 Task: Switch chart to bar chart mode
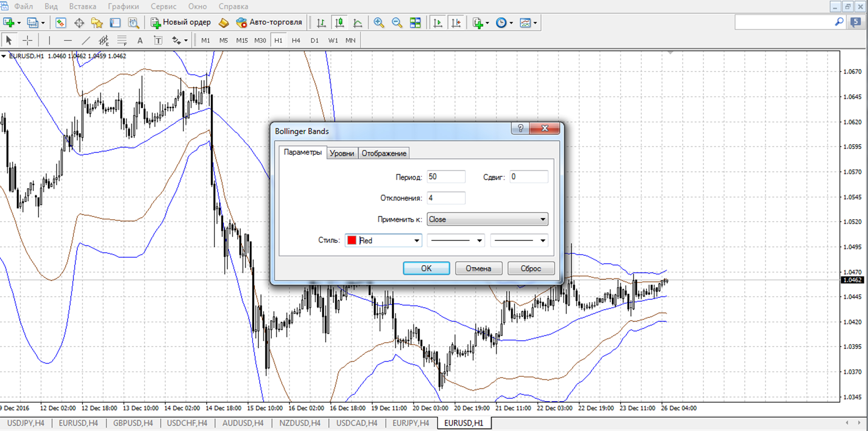(321, 23)
